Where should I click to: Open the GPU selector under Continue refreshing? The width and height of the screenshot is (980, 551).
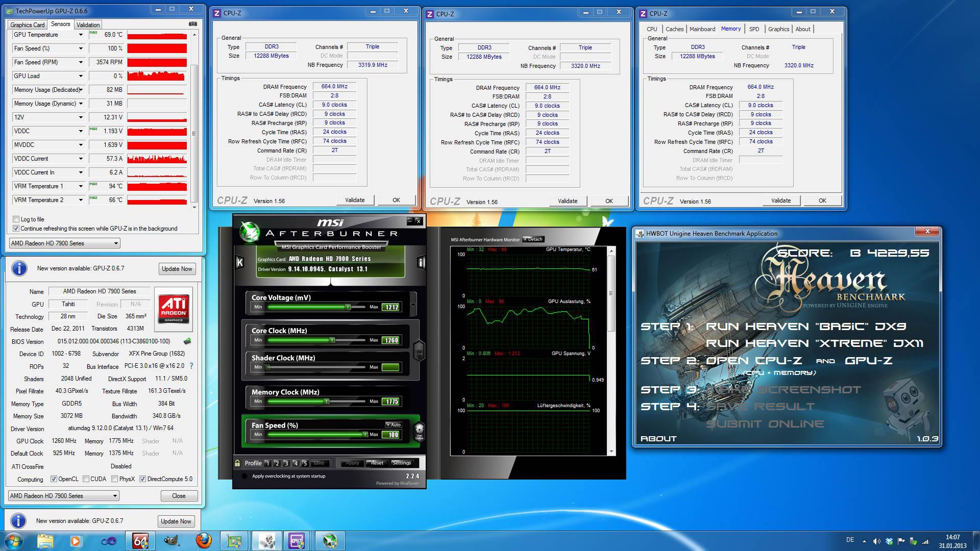(64, 243)
